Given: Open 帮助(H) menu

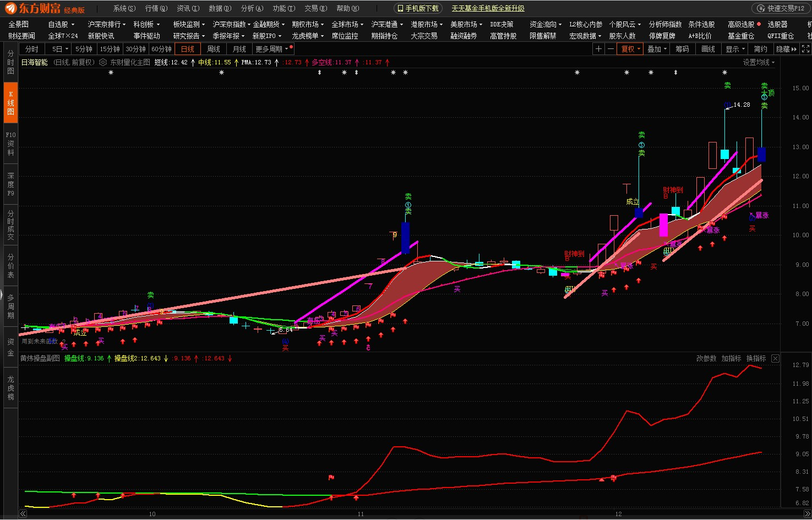Looking at the screenshot, I should pos(347,8).
